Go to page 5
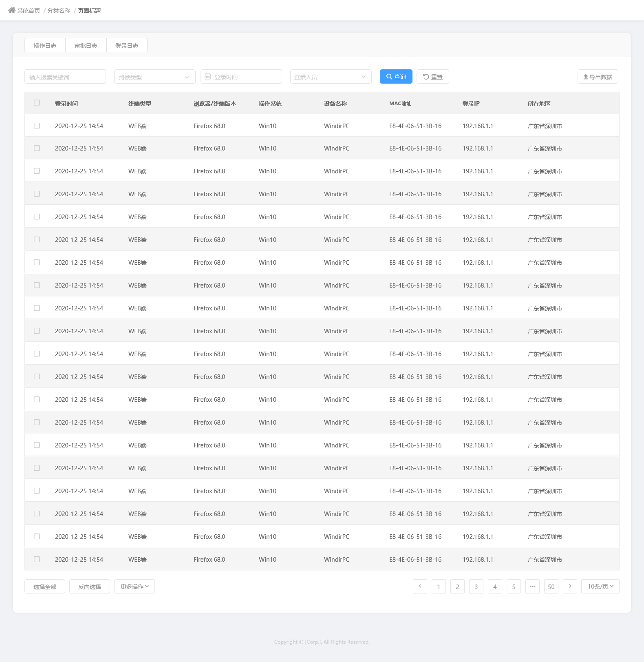 click(x=514, y=586)
